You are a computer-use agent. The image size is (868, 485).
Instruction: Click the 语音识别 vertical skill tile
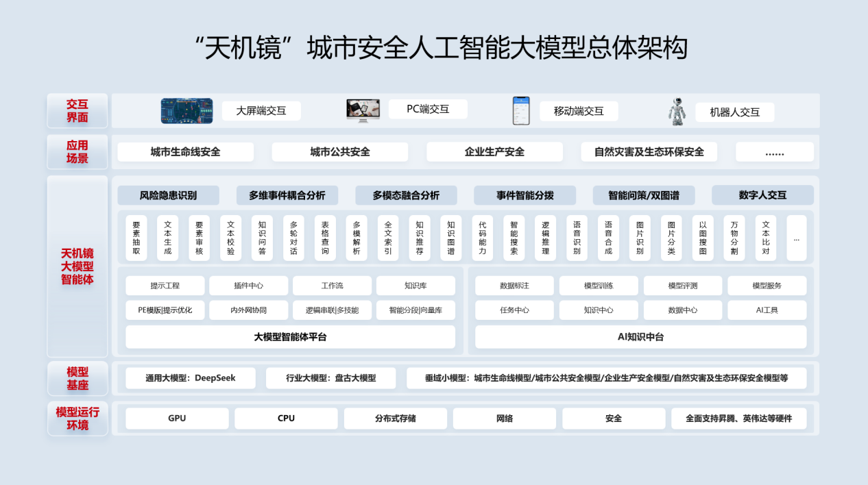[x=577, y=238]
